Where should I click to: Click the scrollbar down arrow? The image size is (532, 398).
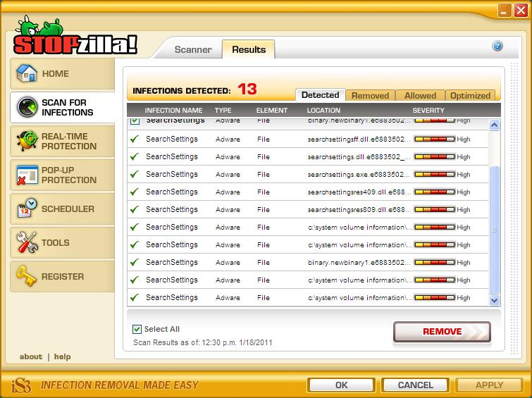(x=495, y=300)
